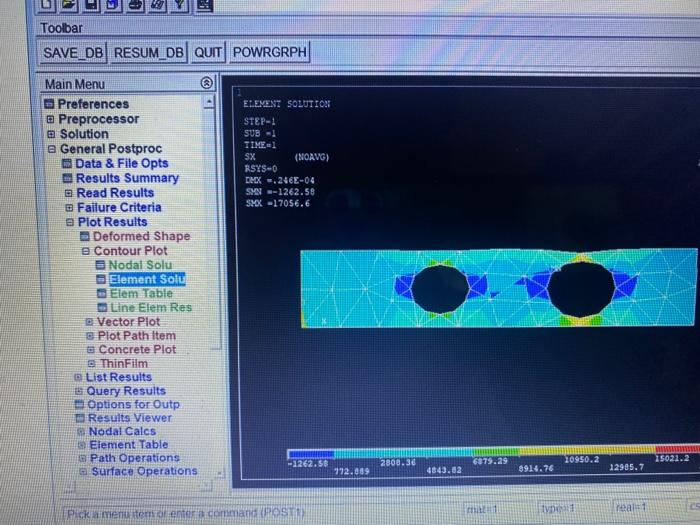Expand the Path Operations node
The height and width of the screenshot is (525, 700).
83,458
